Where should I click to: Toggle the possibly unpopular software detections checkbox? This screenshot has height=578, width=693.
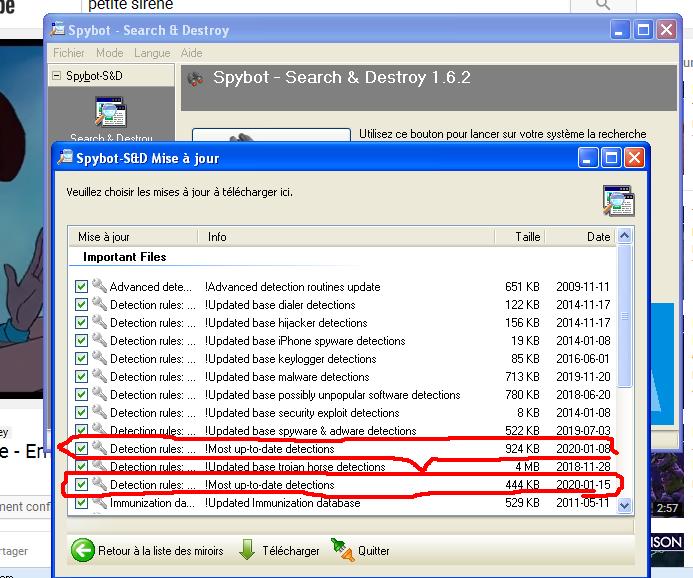click(x=81, y=395)
